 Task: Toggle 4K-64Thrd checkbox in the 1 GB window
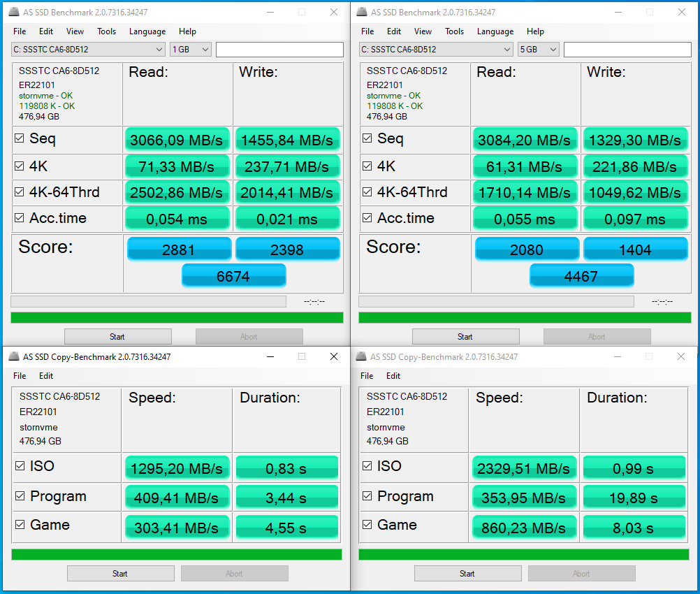19,192
